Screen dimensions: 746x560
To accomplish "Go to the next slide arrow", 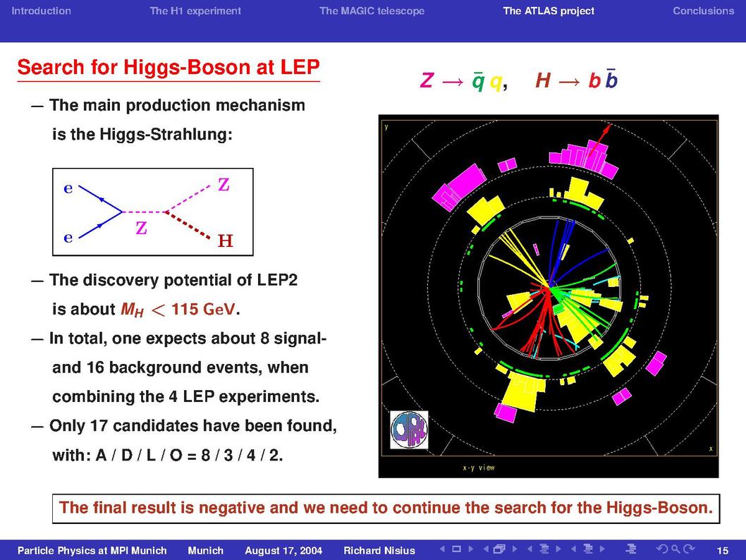I will (x=470, y=549).
